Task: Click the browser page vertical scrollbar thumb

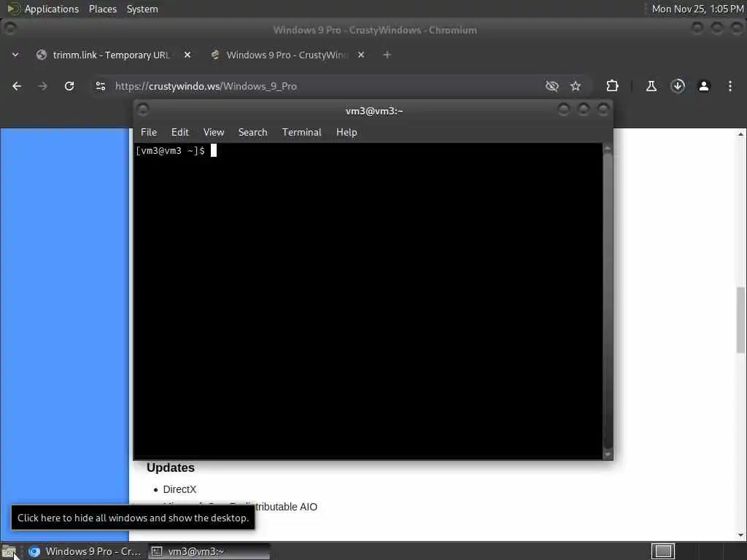Action: pos(740,319)
